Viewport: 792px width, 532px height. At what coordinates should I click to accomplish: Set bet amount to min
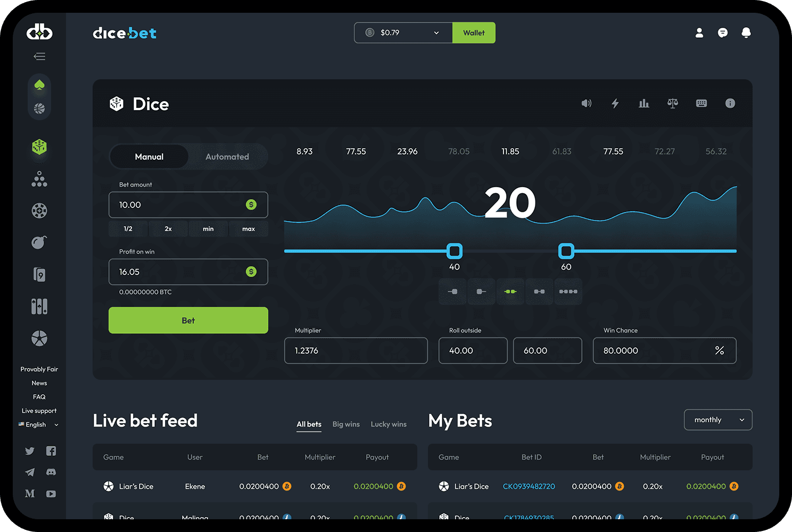(x=208, y=229)
